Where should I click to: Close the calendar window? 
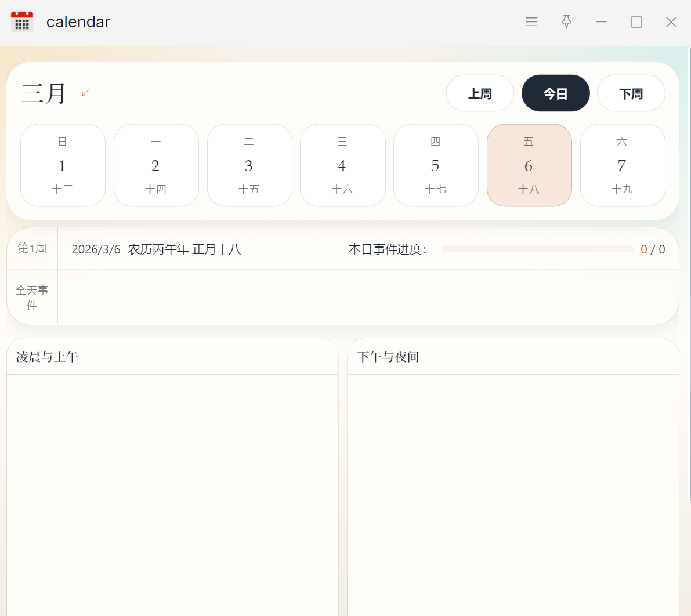point(671,22)
